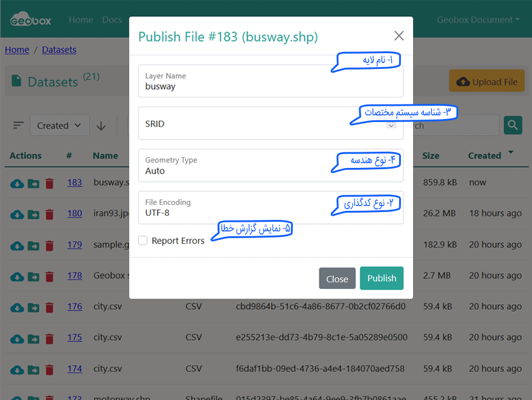Go to Home in the top navbar
This screenshot has height=400, width=532.
(80, 20)
